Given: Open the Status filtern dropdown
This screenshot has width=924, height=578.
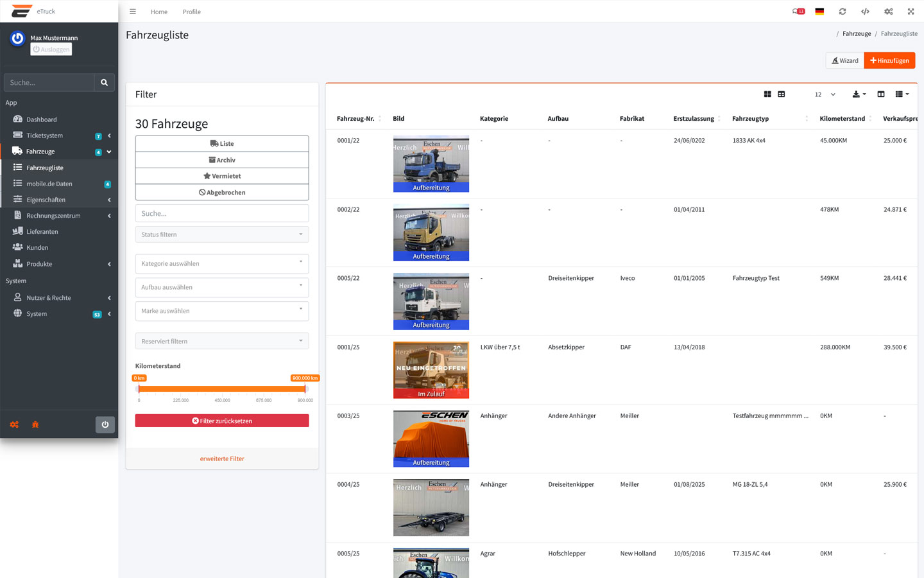Looking at the screenshot, I should click(x=222, y=234).
